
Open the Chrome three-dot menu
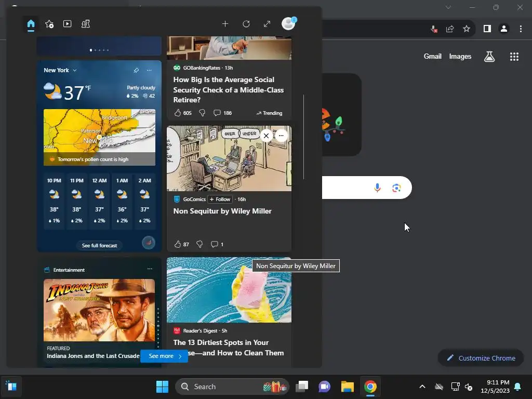point(521,29)
